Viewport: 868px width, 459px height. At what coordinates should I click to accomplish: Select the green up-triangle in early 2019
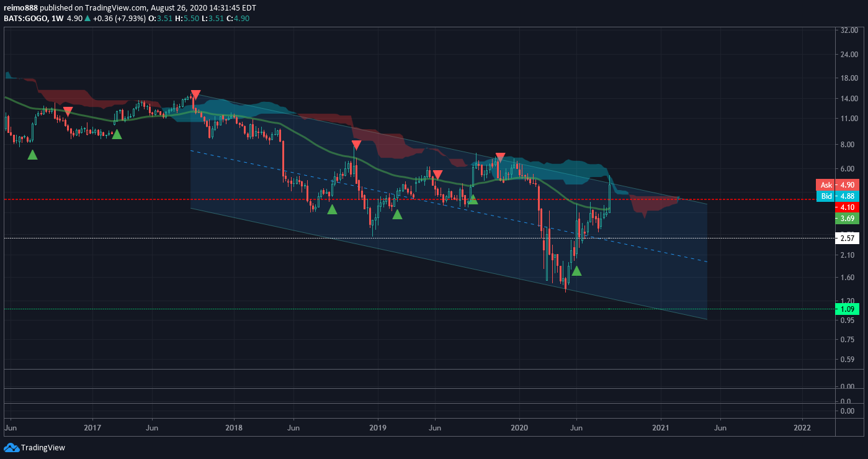[x=397, y=214]
